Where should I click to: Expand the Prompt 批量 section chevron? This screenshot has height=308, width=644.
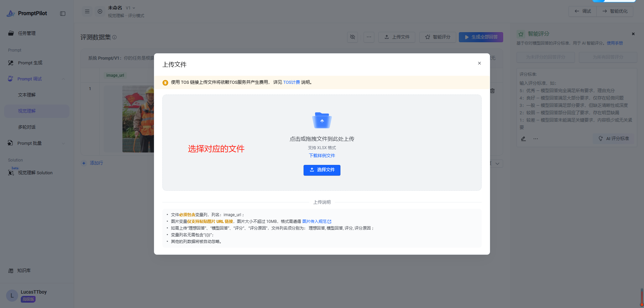[x=63, y=143]
